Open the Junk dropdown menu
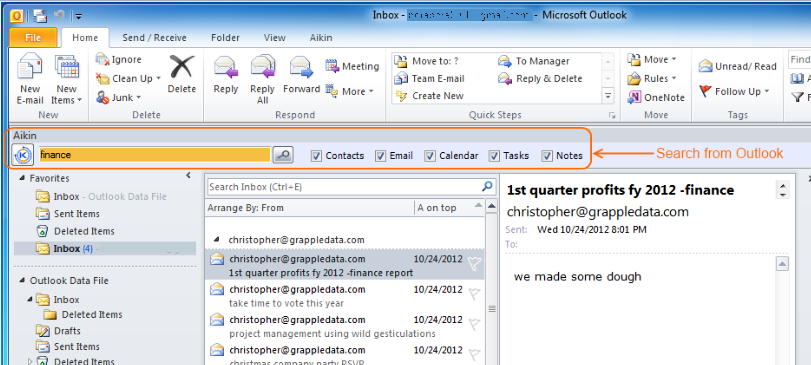811x365 pixels. [119, 97]
